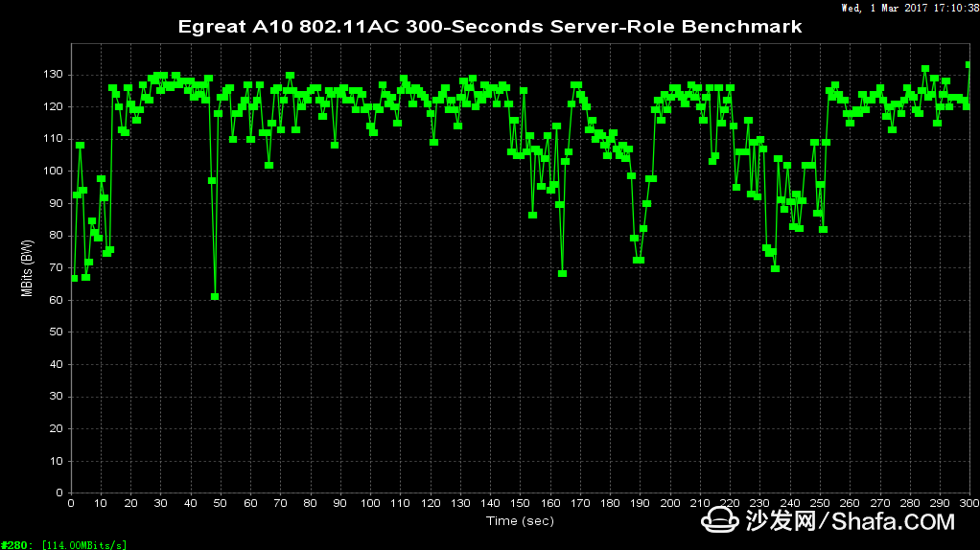Click the 70 tick on the Time axis

point(281,503)
